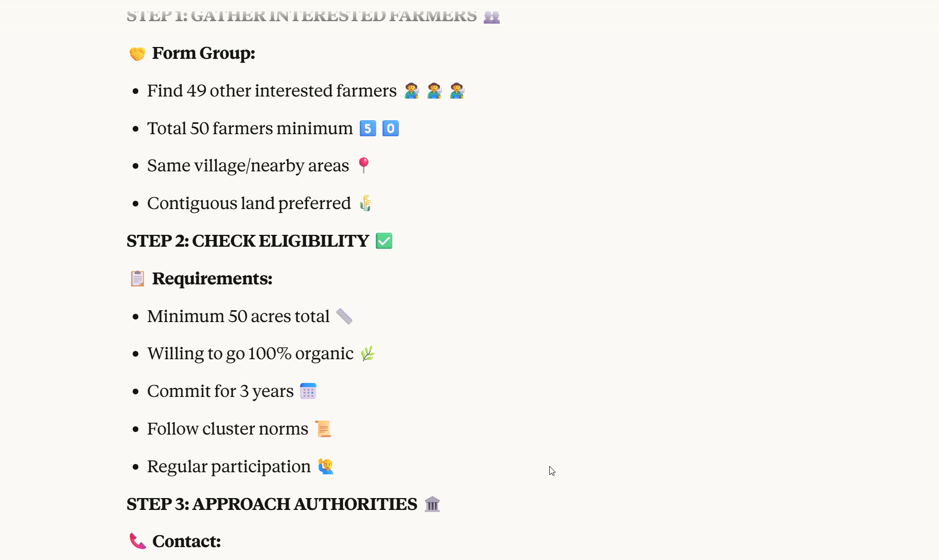Click the pink telephone receiver emoji

[x=137, y=541]
